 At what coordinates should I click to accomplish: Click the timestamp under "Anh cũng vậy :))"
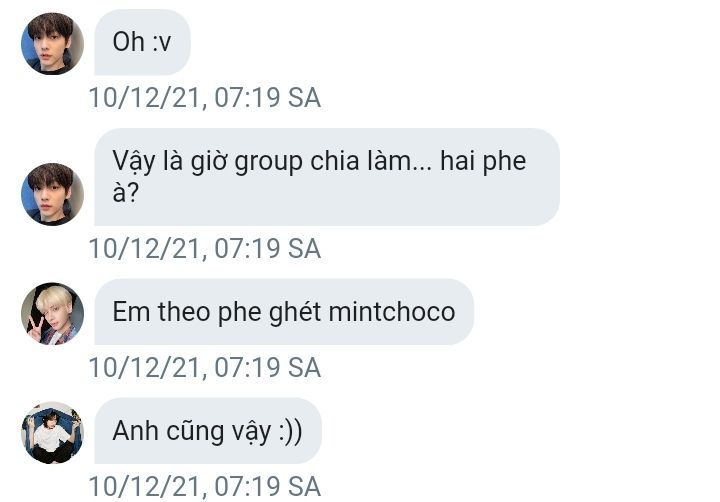(x=205, y=486)
